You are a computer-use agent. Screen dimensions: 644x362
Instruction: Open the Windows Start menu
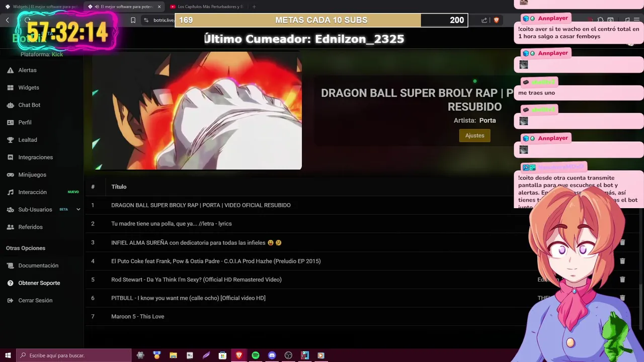(x=8, y=355)
